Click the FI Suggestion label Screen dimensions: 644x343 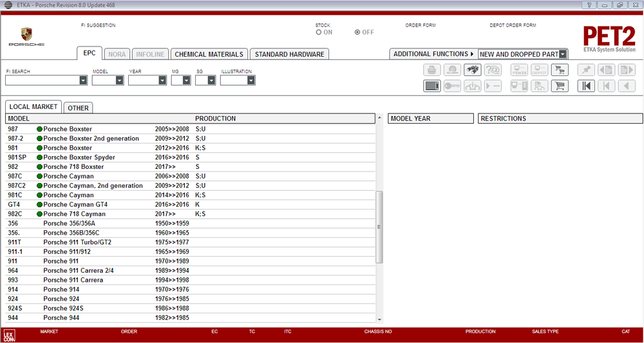[99, 26]
